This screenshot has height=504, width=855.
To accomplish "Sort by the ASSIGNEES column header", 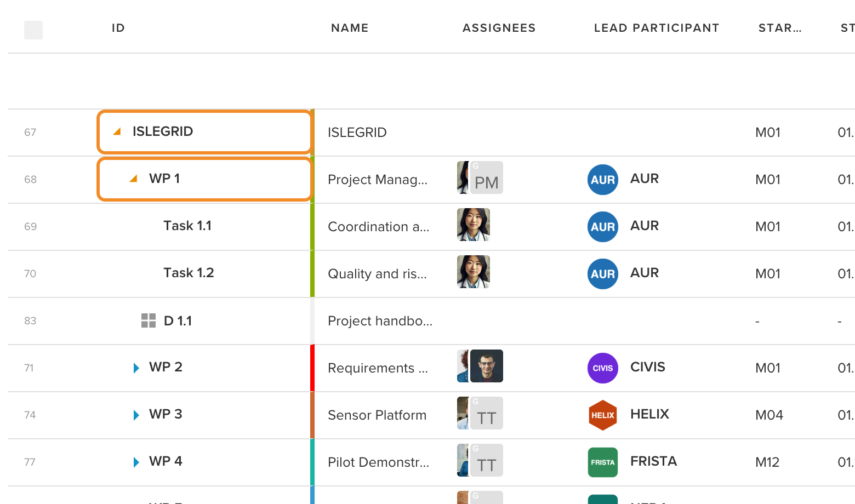I will coord(499,28).
